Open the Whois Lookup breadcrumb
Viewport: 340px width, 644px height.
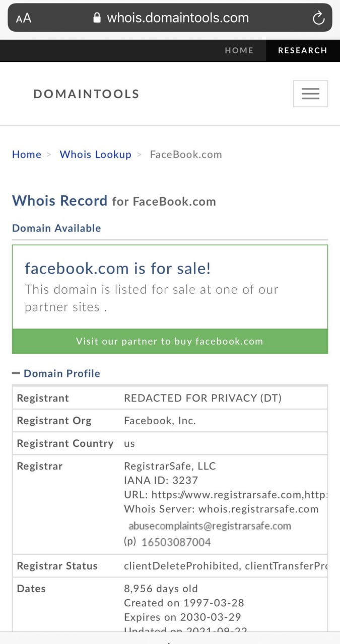pos(96,154)
